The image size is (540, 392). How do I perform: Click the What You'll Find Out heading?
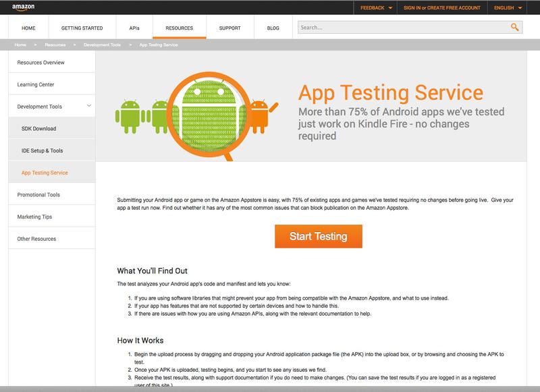pos(153,271)
